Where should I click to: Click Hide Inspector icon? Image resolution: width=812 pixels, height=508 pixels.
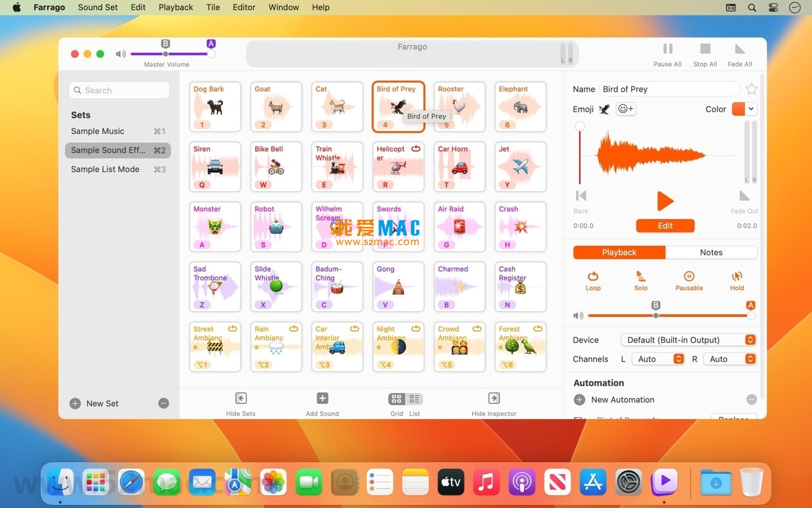click(494, 398)
